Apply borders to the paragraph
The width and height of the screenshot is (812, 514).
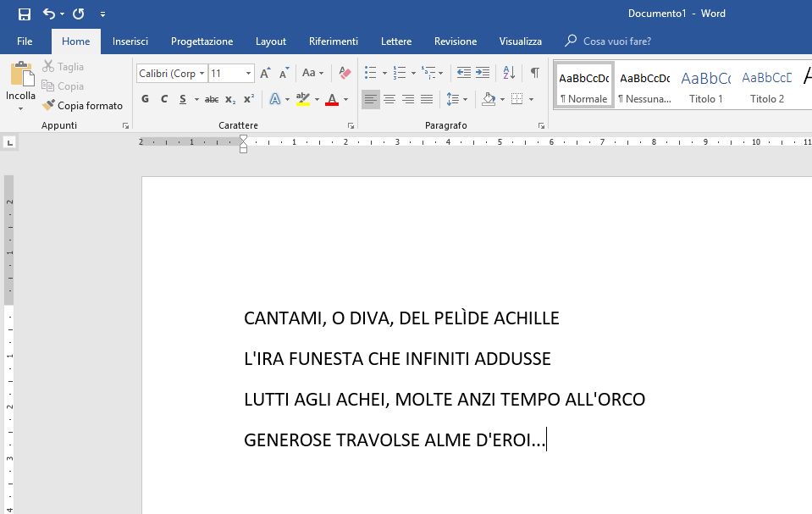pyautogui.click(x=516, y=99)
